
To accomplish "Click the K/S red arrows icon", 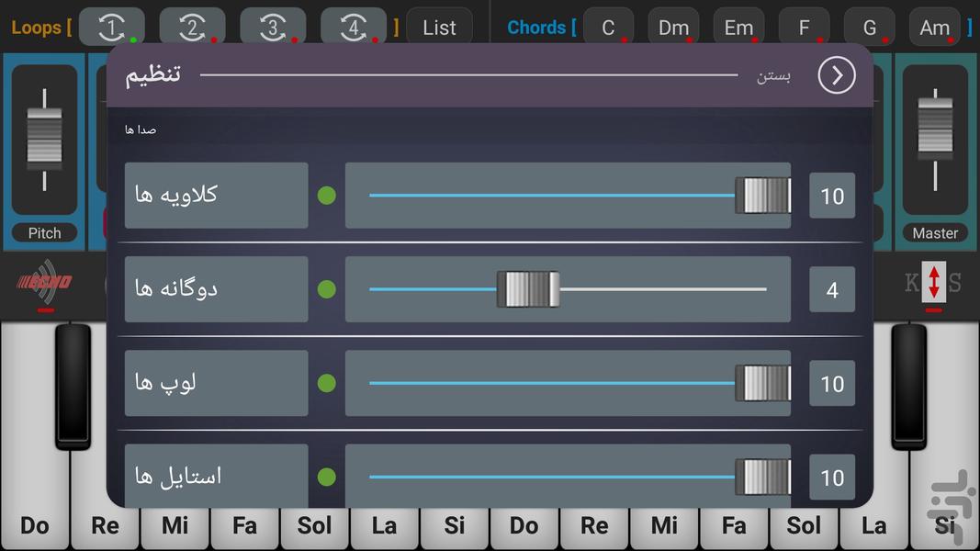I will pyautogui.click(x=933, y=282).
